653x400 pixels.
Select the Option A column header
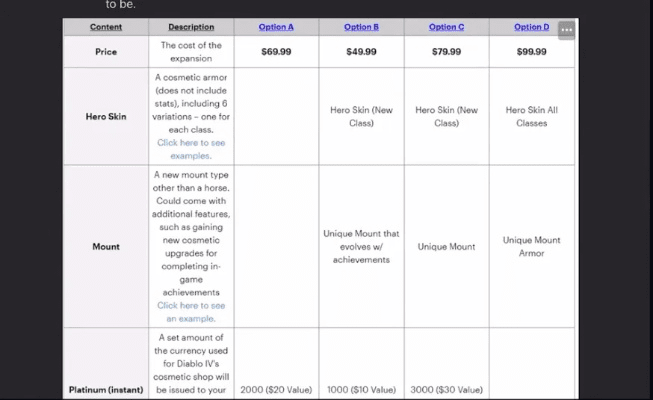[276, 27]
